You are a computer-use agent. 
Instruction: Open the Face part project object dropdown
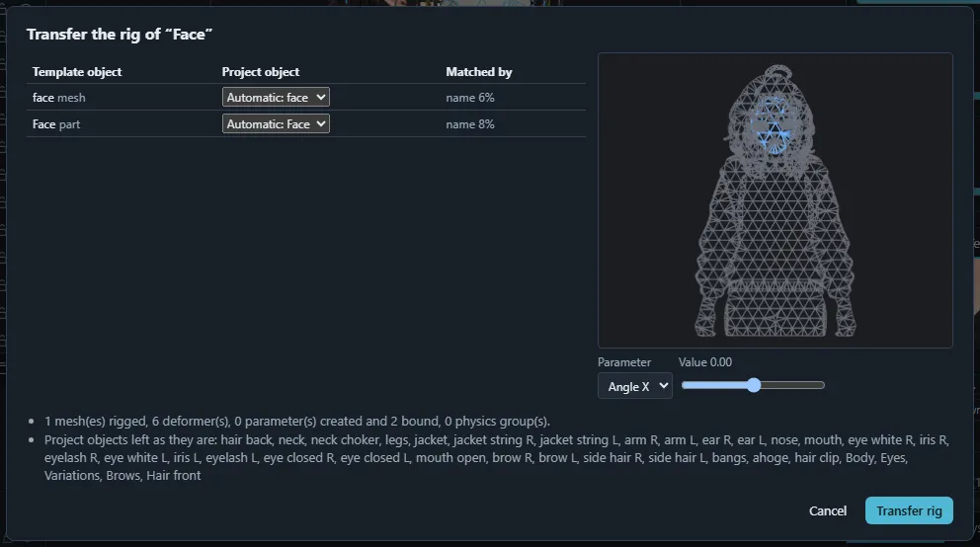click(x=276, y=123)
